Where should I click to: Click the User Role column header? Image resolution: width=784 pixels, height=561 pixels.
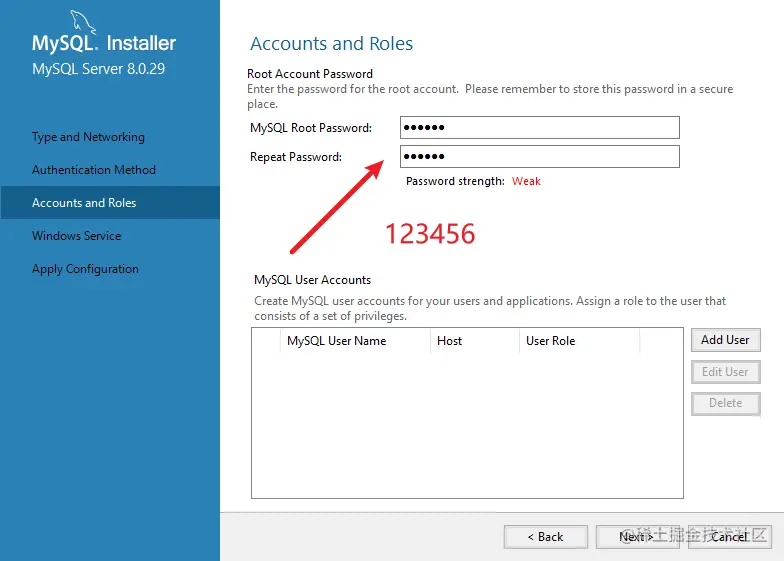click(x=580, y=341)
